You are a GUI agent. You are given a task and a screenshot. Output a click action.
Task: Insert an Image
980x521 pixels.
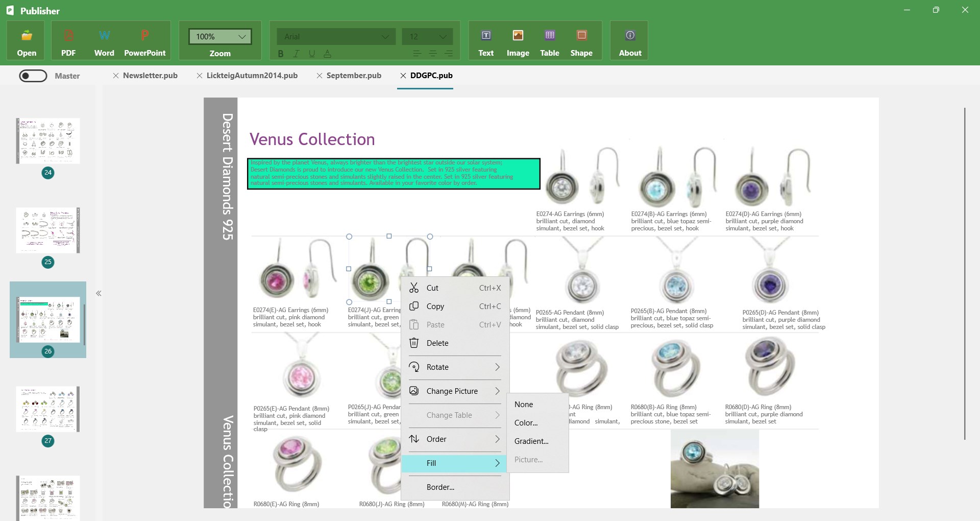coord(518,41)
